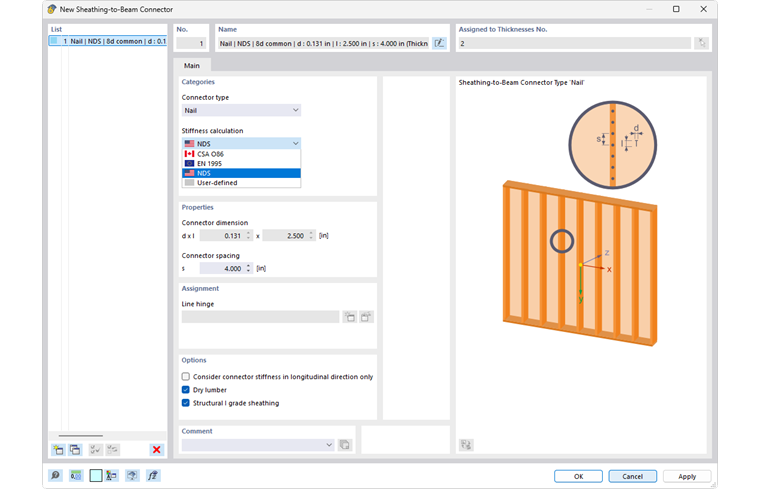Image resolution: width=760 pixels, height=489 pixels.
Task: Click the copy connector icon below the list
Action: pyautogui.click(x=75, y=450)
